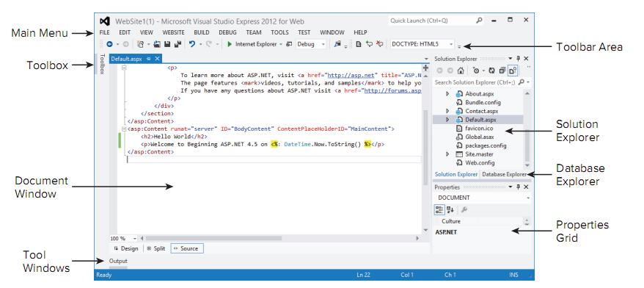Open the DOCTYPE: HTML5 dropdown
The height and width of the screenshot is (288, 644).
coord(422,44)
